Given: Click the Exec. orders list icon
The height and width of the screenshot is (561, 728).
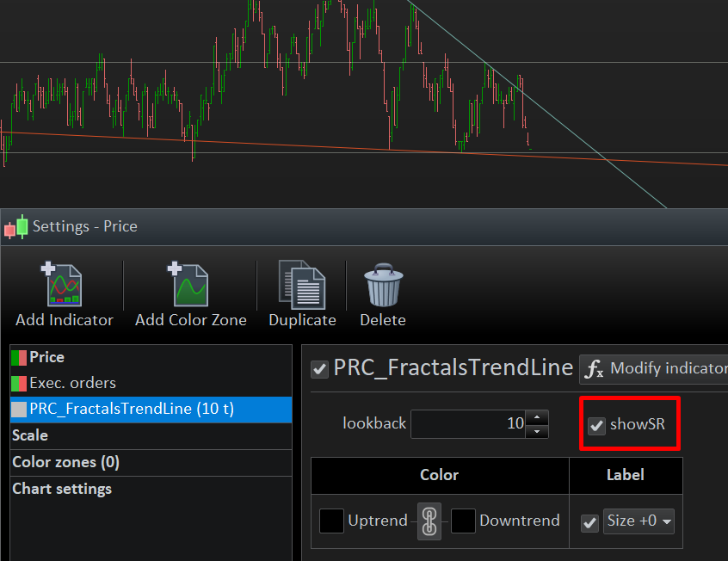Looking at the screenshot, I should 19,384.
